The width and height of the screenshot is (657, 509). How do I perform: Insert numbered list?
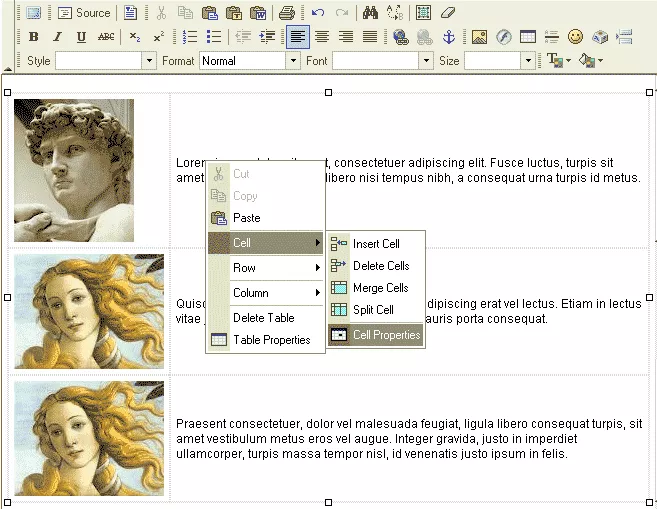[190, 37]
